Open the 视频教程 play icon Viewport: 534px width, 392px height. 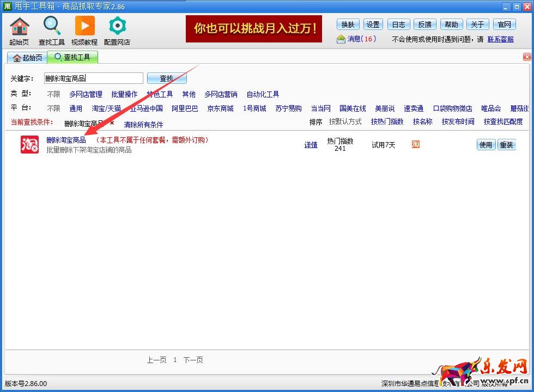[x=84, y=31]
